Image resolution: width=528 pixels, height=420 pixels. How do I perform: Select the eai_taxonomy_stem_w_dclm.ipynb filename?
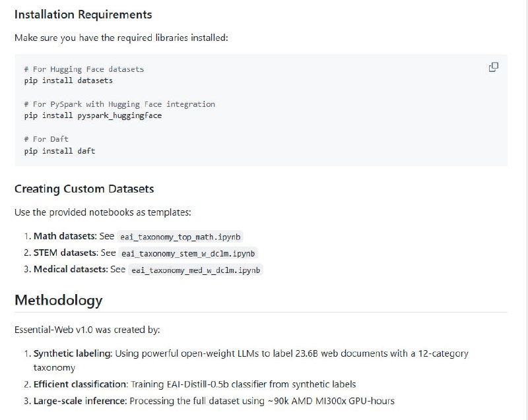coord(189,253)
